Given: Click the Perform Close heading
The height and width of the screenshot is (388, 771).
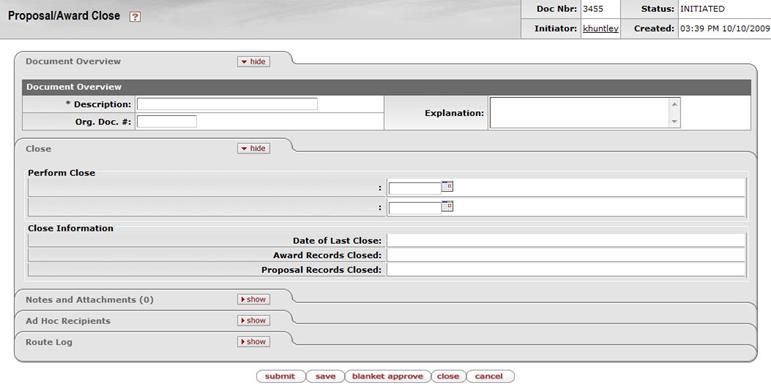Looking at the screenshot, I should [61, 173].
